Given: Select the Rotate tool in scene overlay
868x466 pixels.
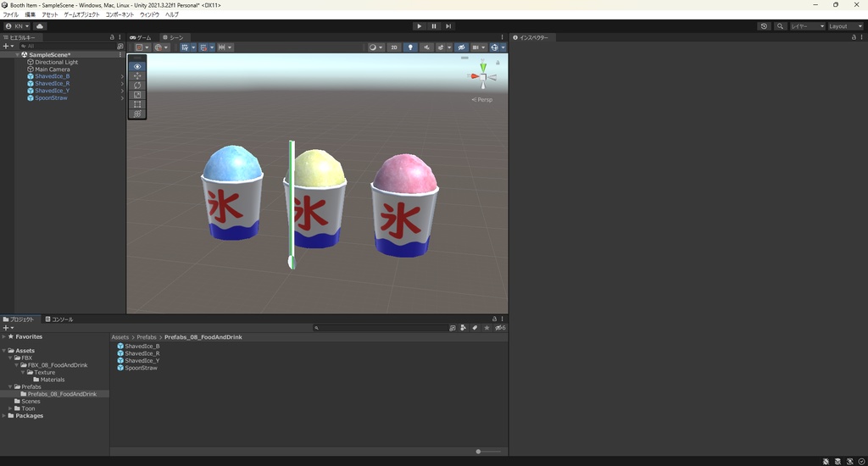Looking at the screenshot, I should (137, 86).
